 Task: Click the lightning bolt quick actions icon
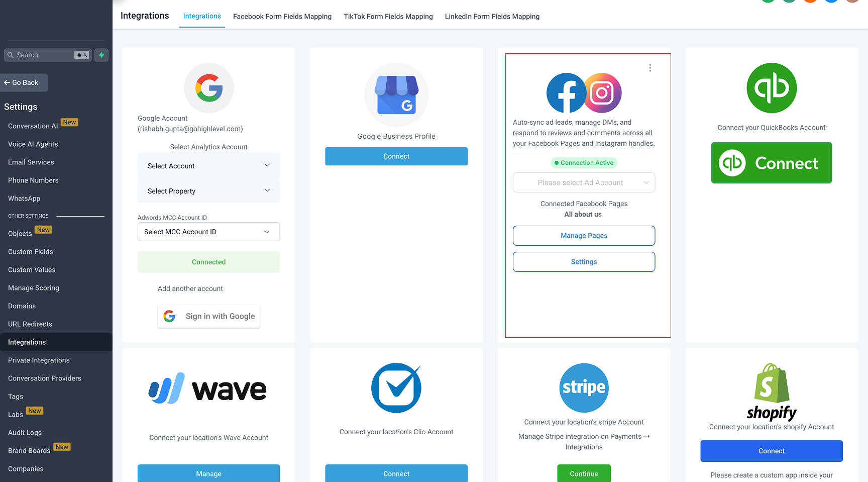click(101, 55)
